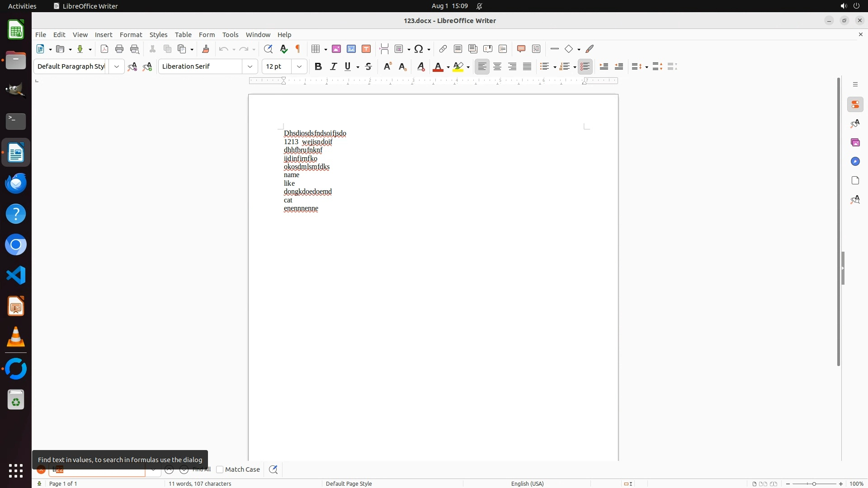Open the Navigator from sidebar
Image resolution: width=868 pixels, height=488 pixels.
tap(855, 161)
